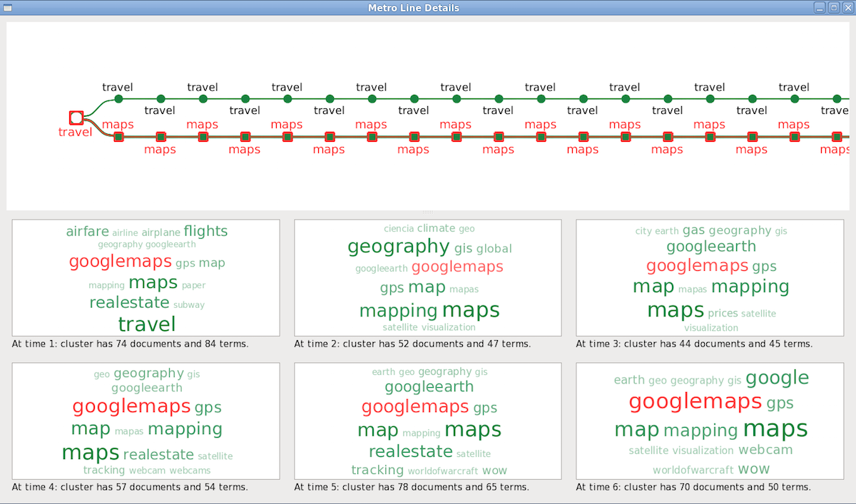Select the first red square on maps line
Viewport: 856px width, 504px height.
(118, 137)
